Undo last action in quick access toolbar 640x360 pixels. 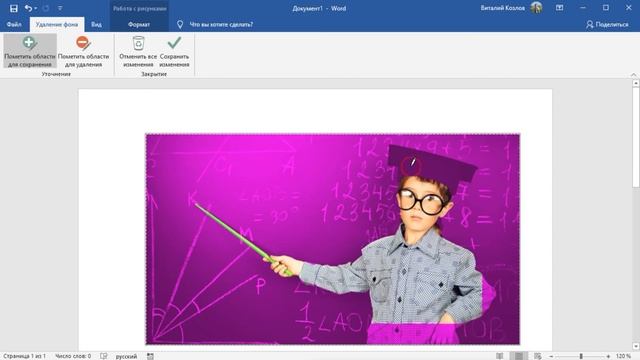pos(27,8)
